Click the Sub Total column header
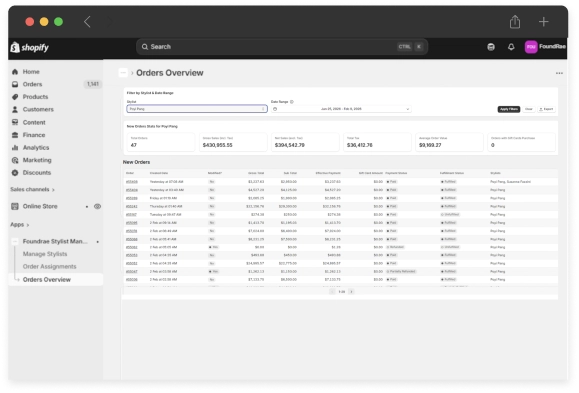The height and width of the screenshot is (393, 579). pyautogui.click(x=290, y=173)
